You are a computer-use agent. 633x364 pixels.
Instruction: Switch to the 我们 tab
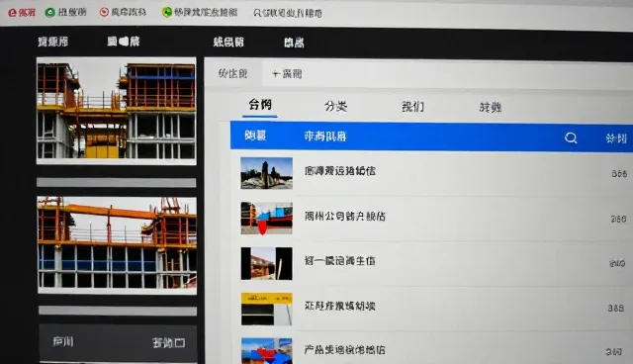tap(412, 107)
